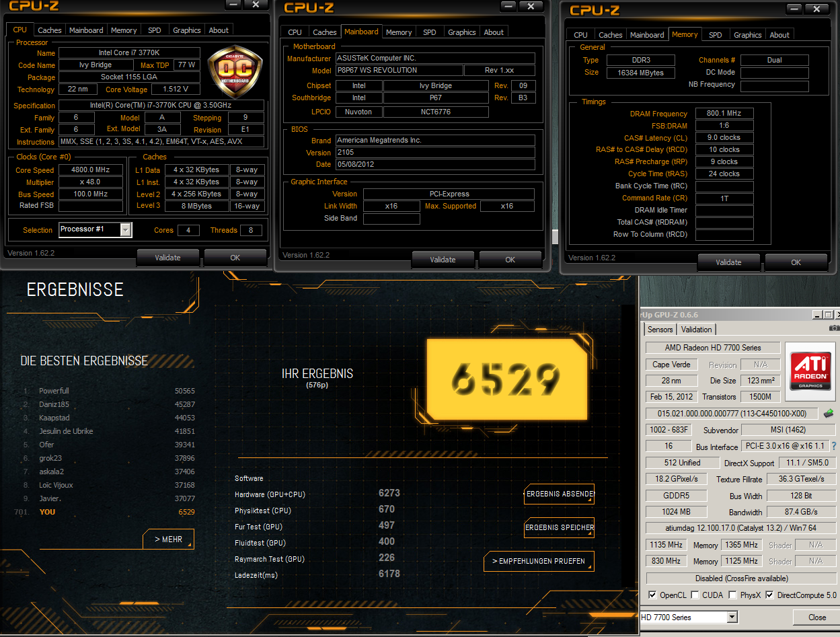Image resolution: width=840 pixels, height=637 pixels.
Task: Click OK in the Mainboard CPU-Z window
Action: [510, 260]
